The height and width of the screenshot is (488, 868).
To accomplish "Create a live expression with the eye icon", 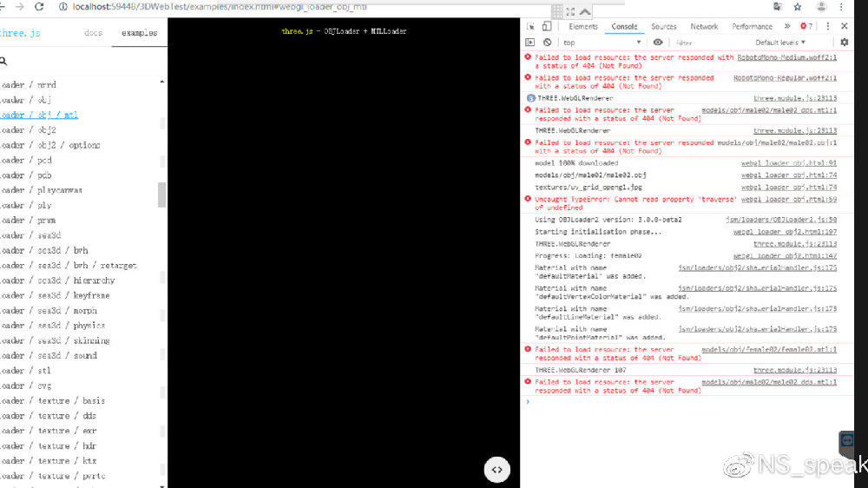I will point(658,42).
